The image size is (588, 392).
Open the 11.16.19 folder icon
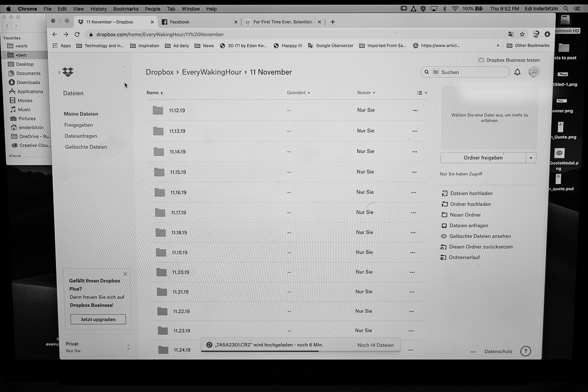(160, 192)
